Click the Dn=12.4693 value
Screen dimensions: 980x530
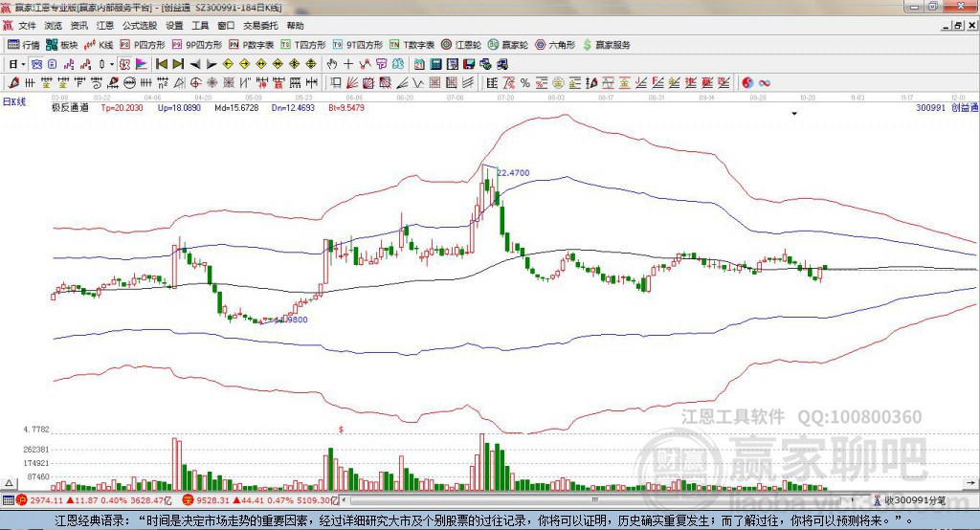point(293,108)
